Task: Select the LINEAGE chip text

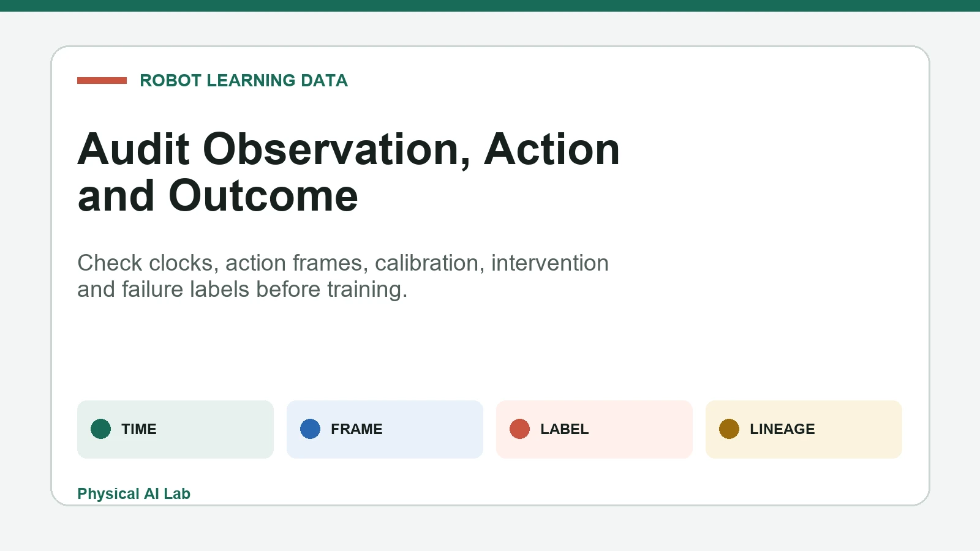Action: (x=782, y=429)
